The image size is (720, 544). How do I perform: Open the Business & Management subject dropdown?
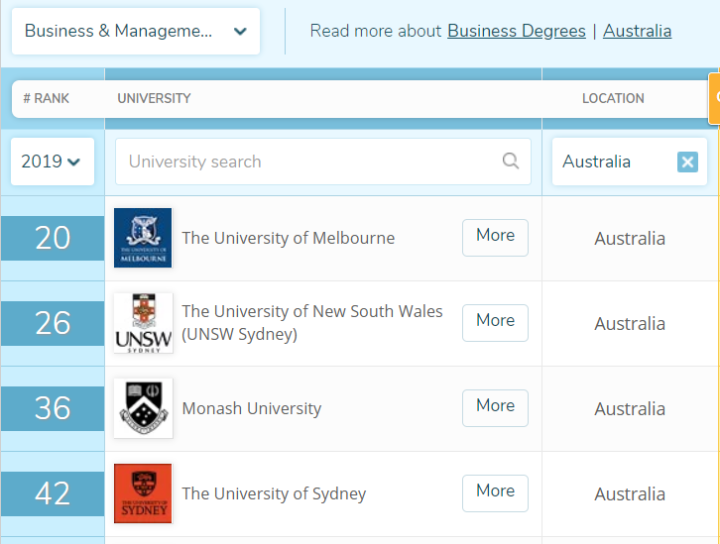coord(135,31)
